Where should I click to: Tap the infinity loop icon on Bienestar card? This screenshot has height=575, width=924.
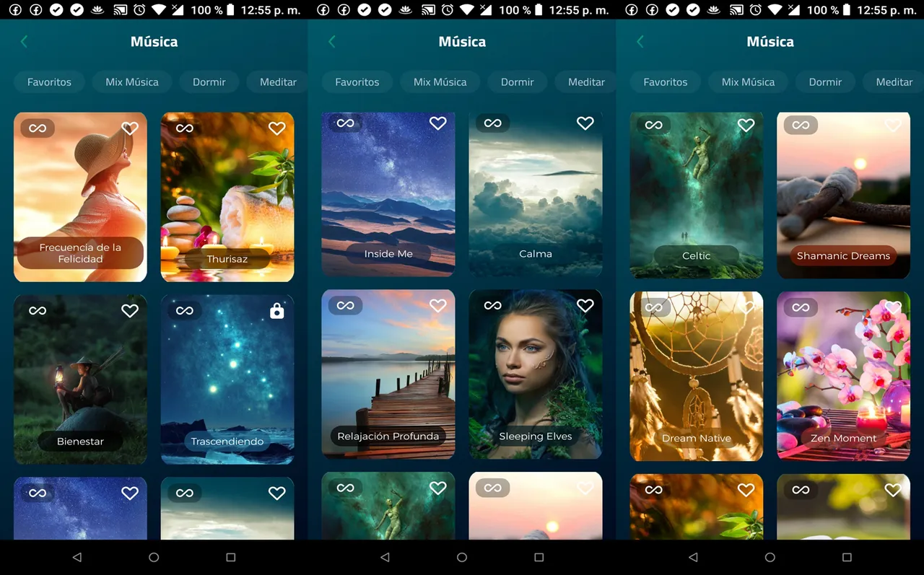tap(38, 311)
